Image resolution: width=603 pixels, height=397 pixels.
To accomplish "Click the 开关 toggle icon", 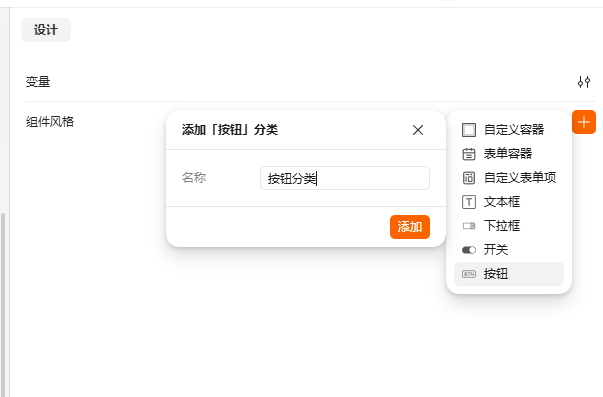I will point(469,250).
